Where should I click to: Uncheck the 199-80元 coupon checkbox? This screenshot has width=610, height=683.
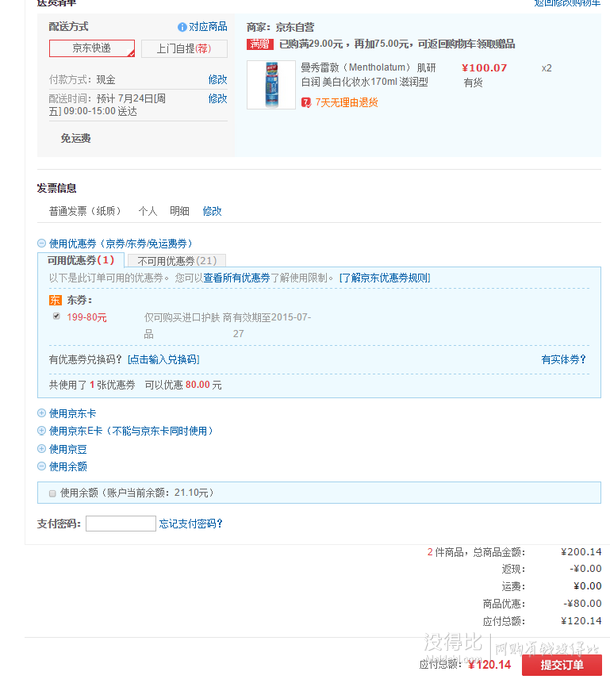[x=56, y=316]
